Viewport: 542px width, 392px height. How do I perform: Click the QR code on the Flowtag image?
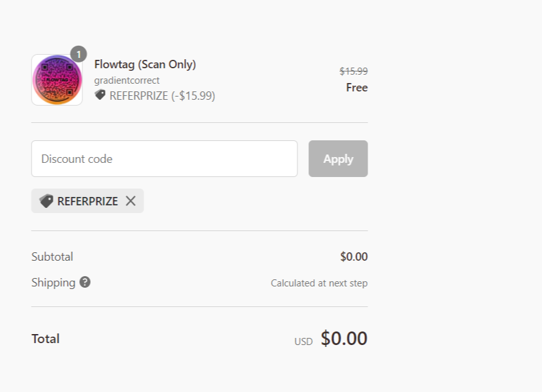click(57, 79)
